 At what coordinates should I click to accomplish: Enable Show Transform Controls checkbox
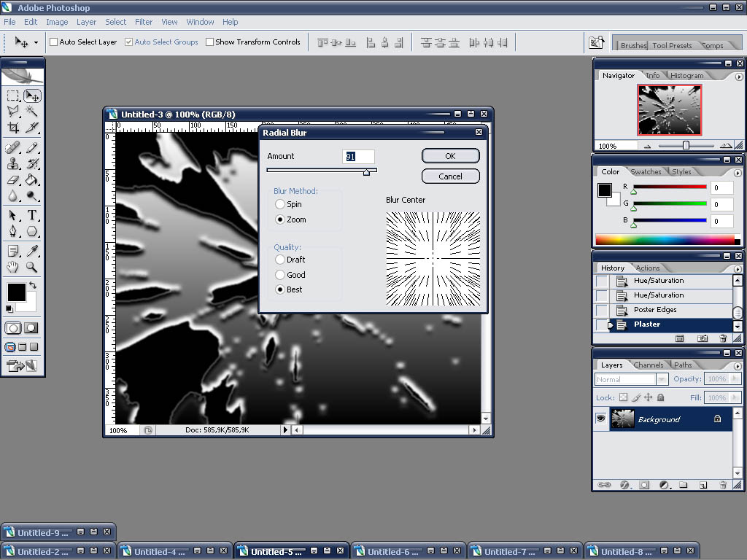(210, 42)
